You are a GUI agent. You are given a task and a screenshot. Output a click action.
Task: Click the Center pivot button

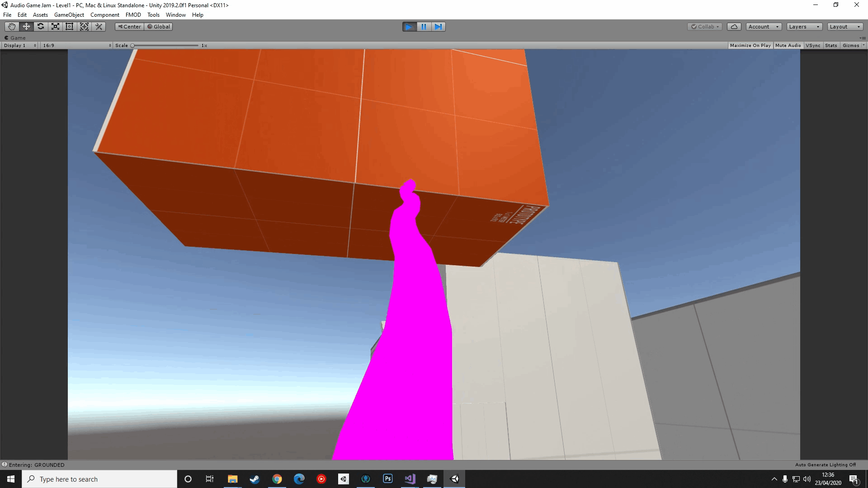click(x=129, y=27)
